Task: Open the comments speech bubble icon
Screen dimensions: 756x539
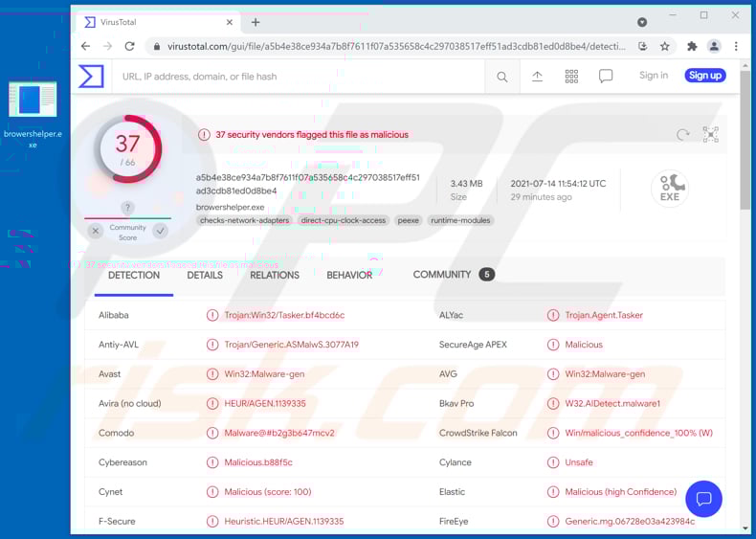Action: tap(606, 77)
